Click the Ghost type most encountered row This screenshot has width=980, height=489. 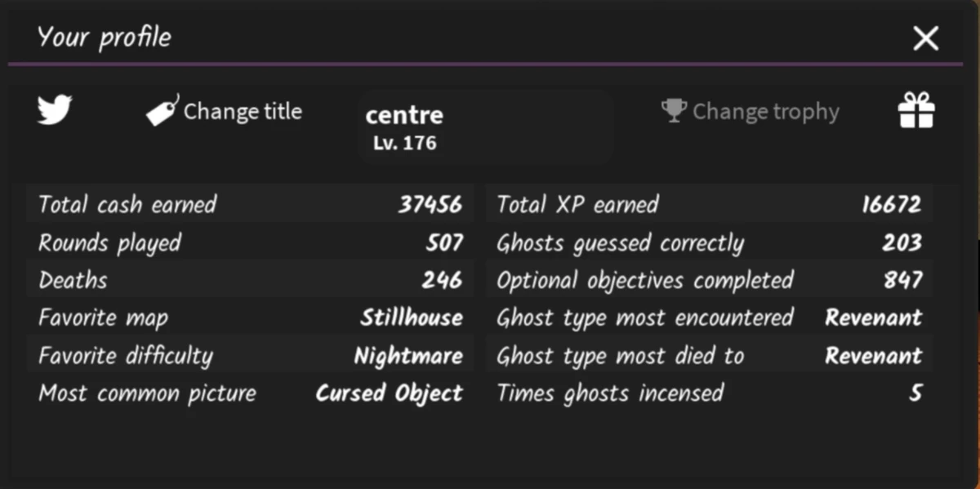pyautogui.click(x=709, y=318)
